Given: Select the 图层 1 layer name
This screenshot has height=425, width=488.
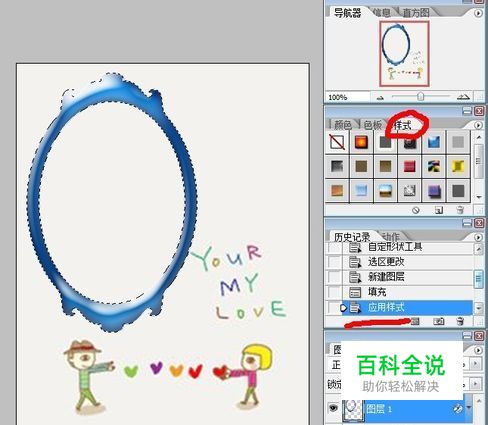Looking at the screenshot, I should point(379,409).
